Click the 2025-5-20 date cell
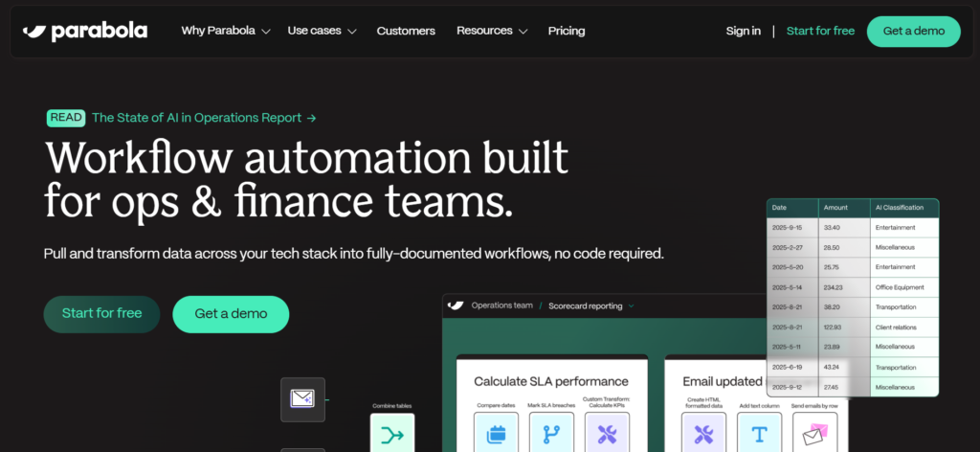Screen dimensions: 980x452 coord(792,267)
